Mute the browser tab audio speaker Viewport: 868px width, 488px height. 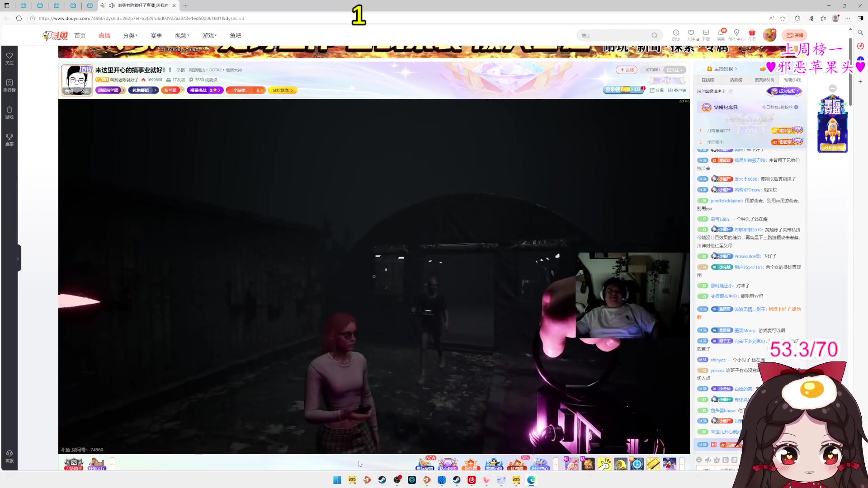point(112,5)
